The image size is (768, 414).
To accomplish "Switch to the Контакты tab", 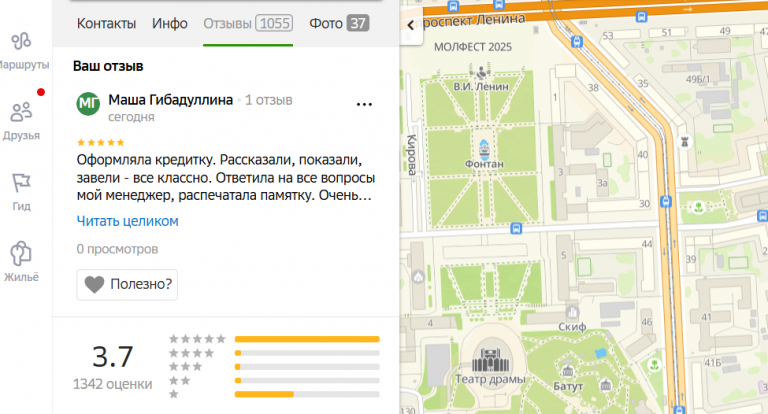I will pyautogui.click(x=106, y=24).
